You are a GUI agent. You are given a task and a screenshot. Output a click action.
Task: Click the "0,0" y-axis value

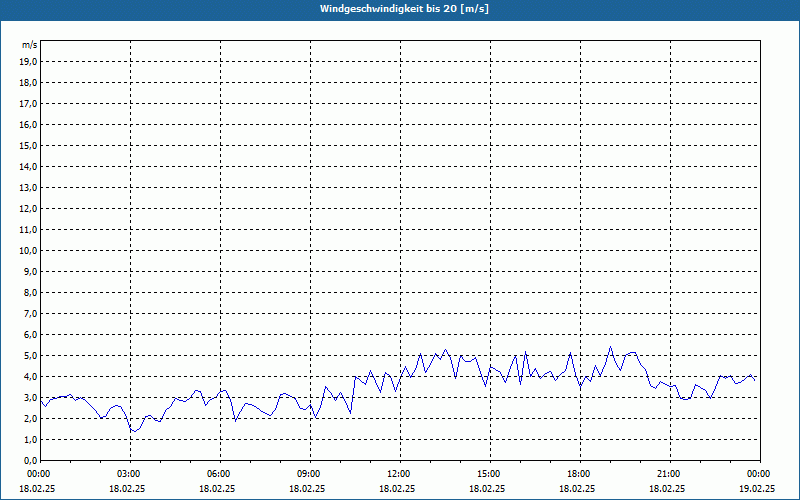tap(31, 460)
